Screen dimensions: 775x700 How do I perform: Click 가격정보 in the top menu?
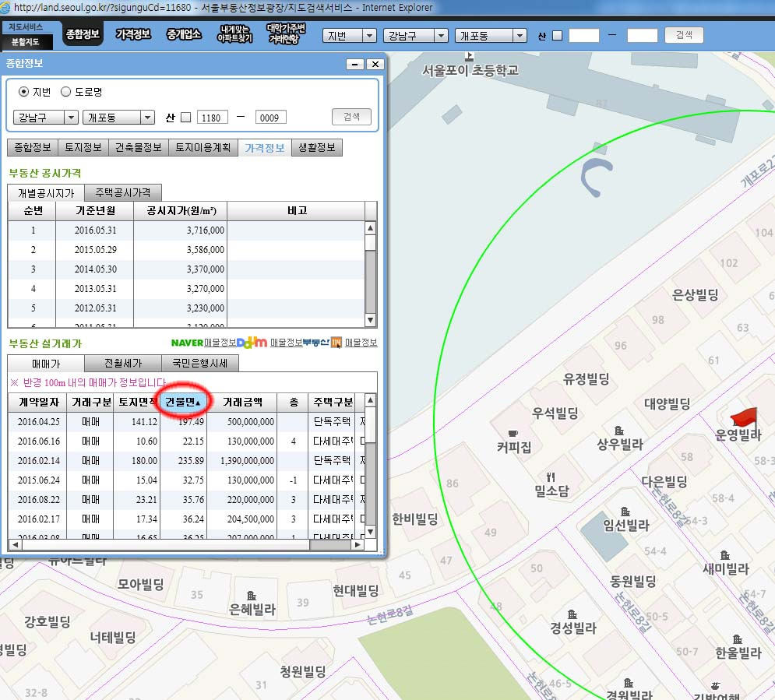click(x=133, y=34)
